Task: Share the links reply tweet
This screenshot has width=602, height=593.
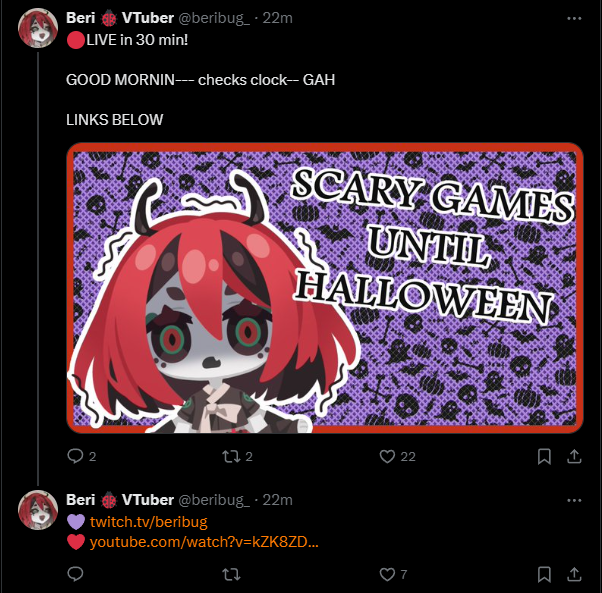Action: coord(574,574)
